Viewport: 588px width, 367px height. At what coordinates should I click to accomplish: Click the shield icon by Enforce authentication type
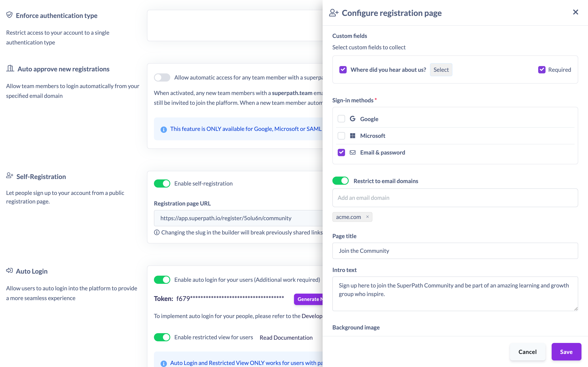coord(9,15)
